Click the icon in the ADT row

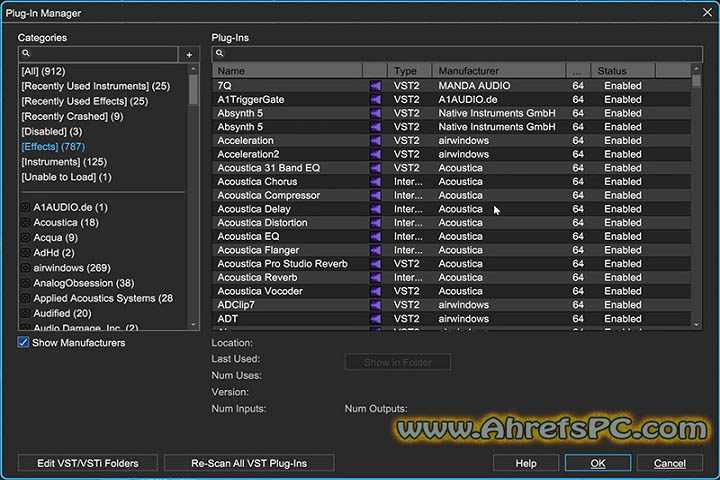[x=376, y=319]
